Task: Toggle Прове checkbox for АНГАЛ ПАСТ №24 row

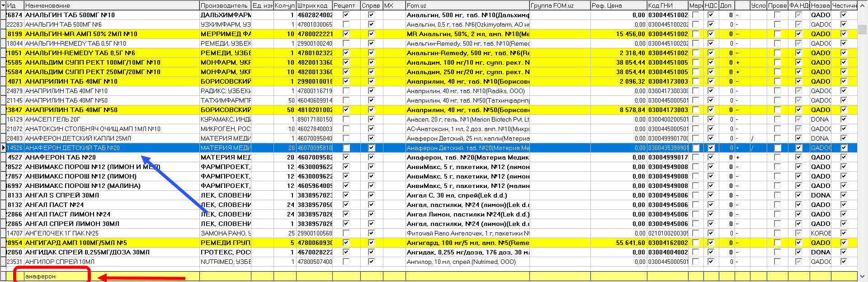Action: [x=778, y=205]
